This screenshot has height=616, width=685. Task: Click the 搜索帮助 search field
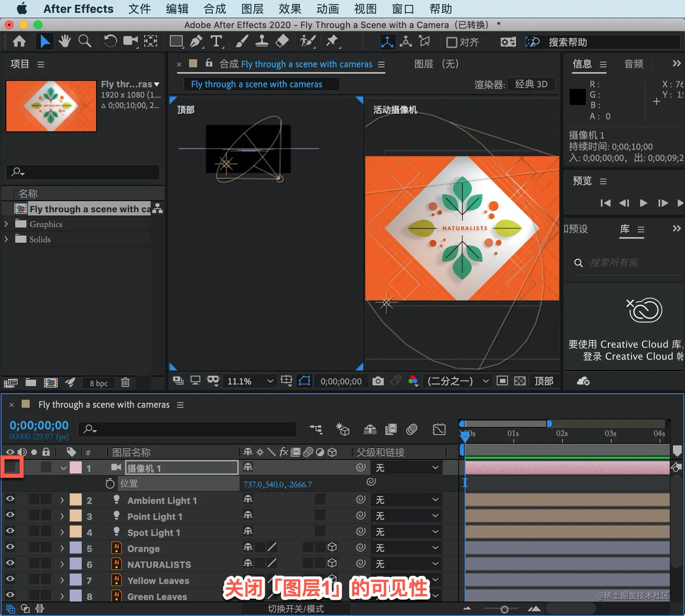point(612,42)
